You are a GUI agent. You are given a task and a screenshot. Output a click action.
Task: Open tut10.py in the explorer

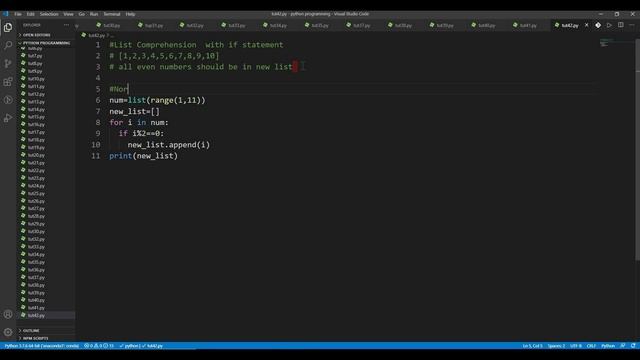coord(36,79)
